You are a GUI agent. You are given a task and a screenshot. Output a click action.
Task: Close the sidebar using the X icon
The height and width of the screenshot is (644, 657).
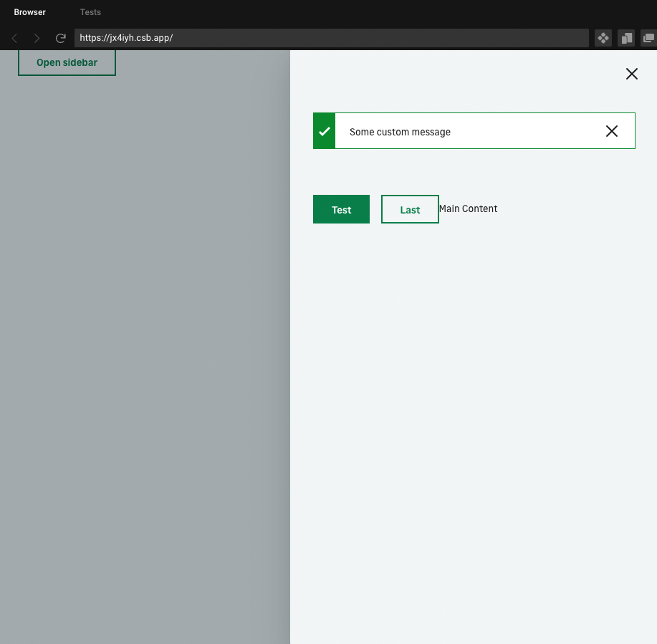631,74
